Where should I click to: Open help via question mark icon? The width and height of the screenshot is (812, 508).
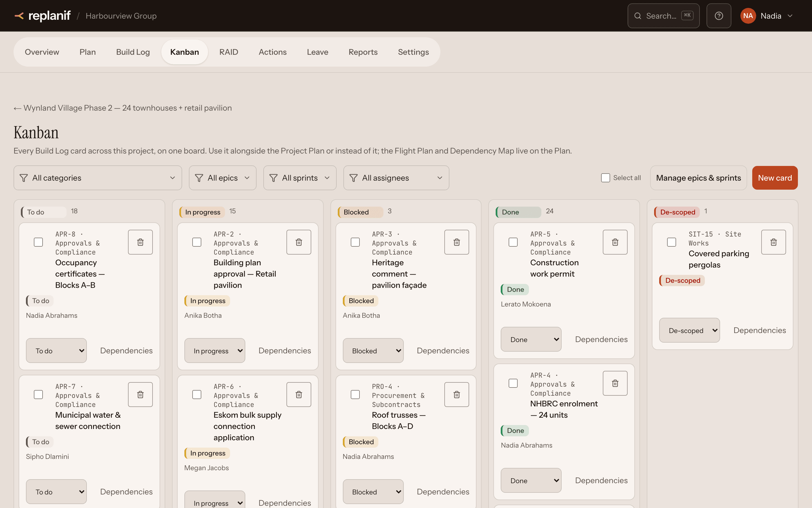click(719, 16)
